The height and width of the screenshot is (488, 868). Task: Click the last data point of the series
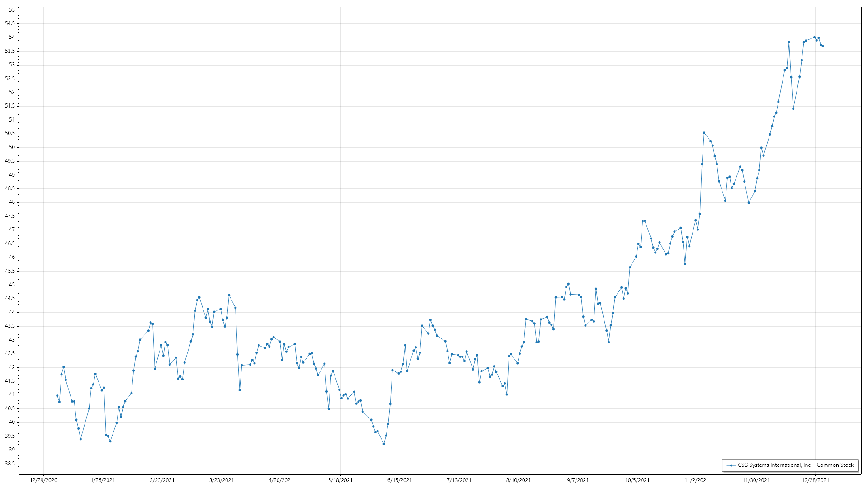[823, 46]
